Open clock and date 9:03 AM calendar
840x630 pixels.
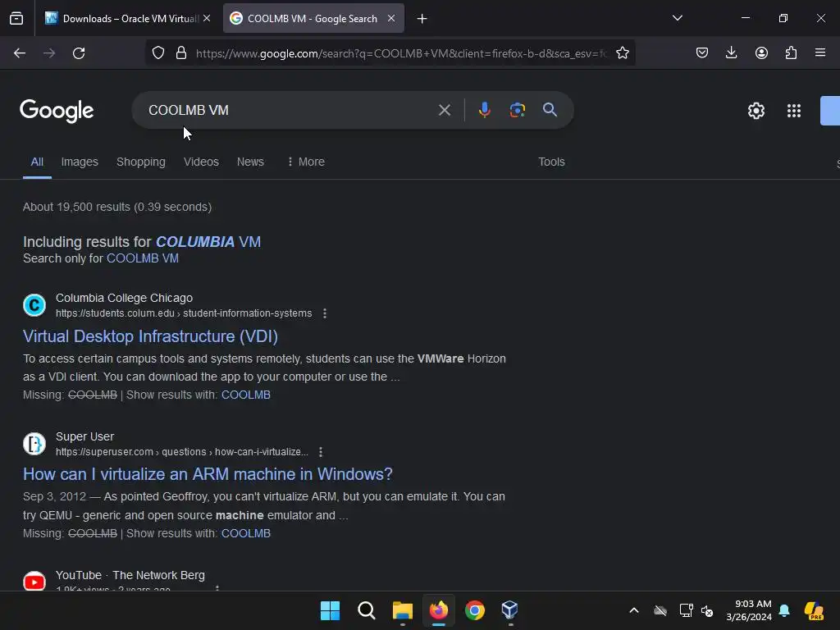[x=749, y=610]
